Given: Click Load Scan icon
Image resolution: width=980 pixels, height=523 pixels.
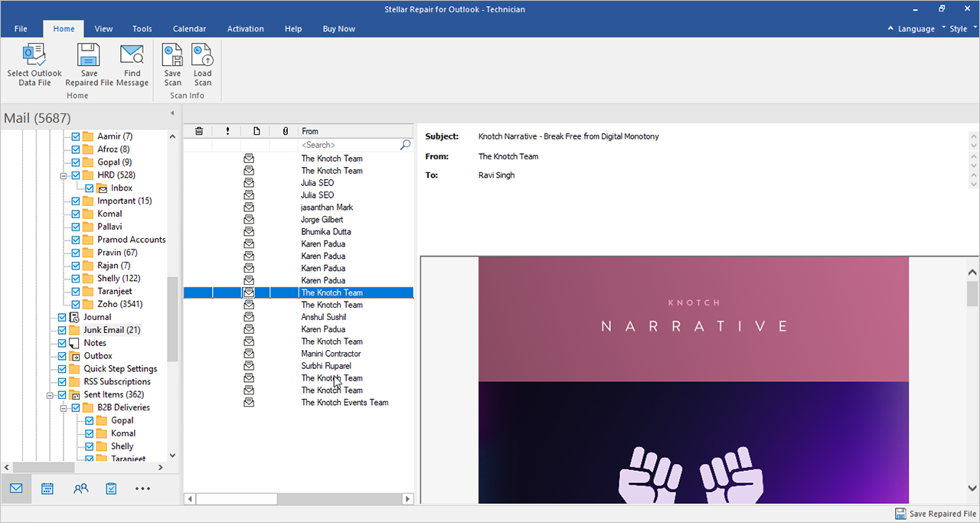Looking at the screenshot, I should (x=202, y=55).
